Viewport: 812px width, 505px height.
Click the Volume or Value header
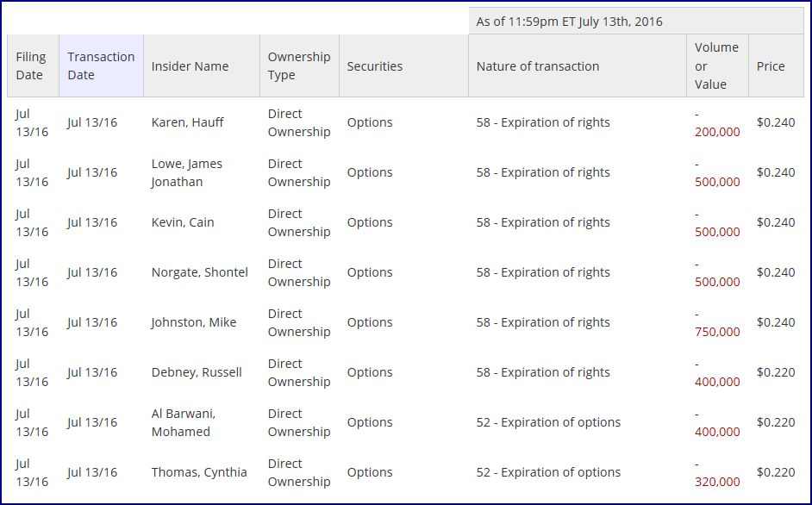pyautogui.click(x=716, y=66)
